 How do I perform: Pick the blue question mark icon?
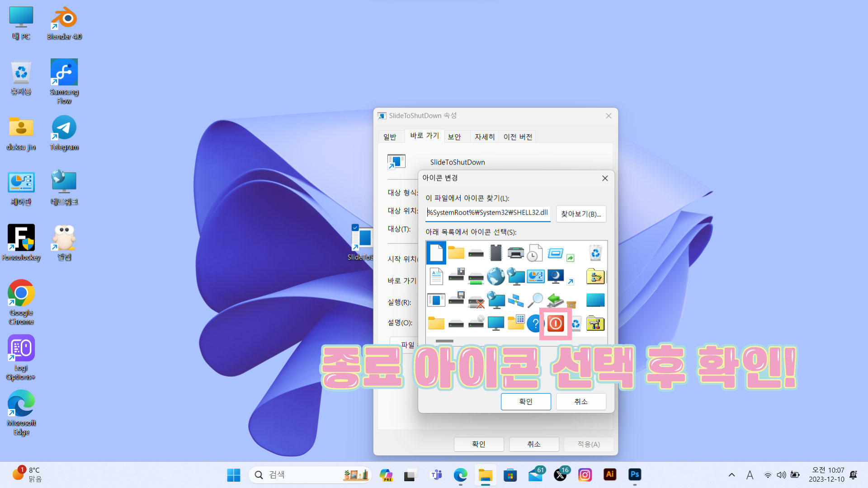point(535,324)
